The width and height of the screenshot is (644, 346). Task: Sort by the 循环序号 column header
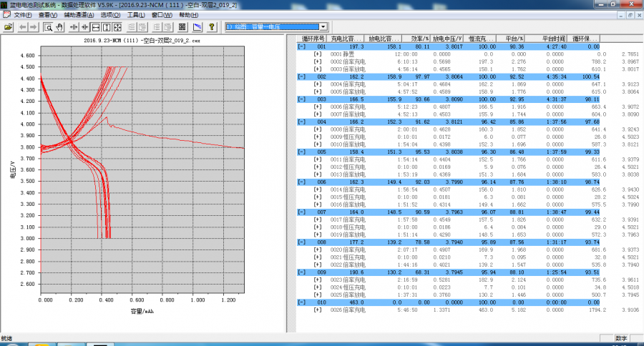(312, 39)
